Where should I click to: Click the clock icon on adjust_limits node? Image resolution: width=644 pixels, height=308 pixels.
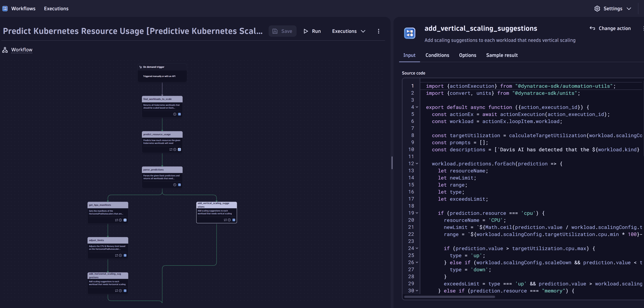120,256
